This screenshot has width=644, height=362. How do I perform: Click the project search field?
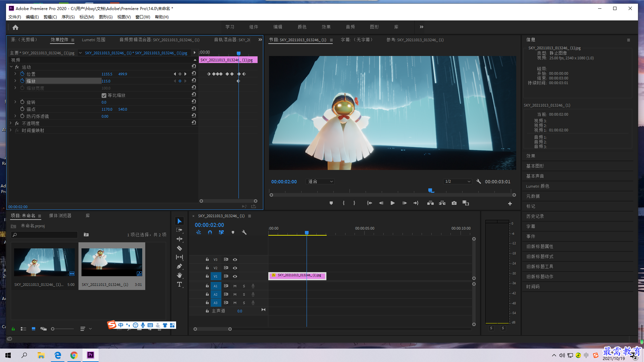tap(45, 235)
